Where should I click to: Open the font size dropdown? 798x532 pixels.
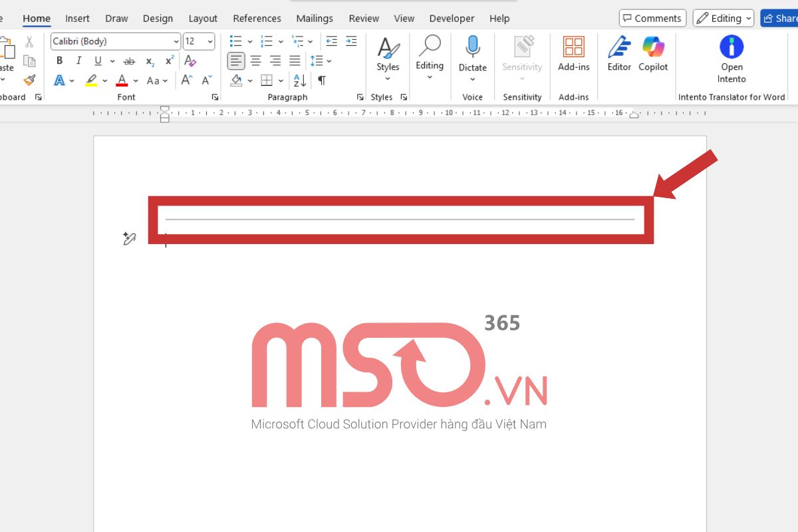pos(210,42)
